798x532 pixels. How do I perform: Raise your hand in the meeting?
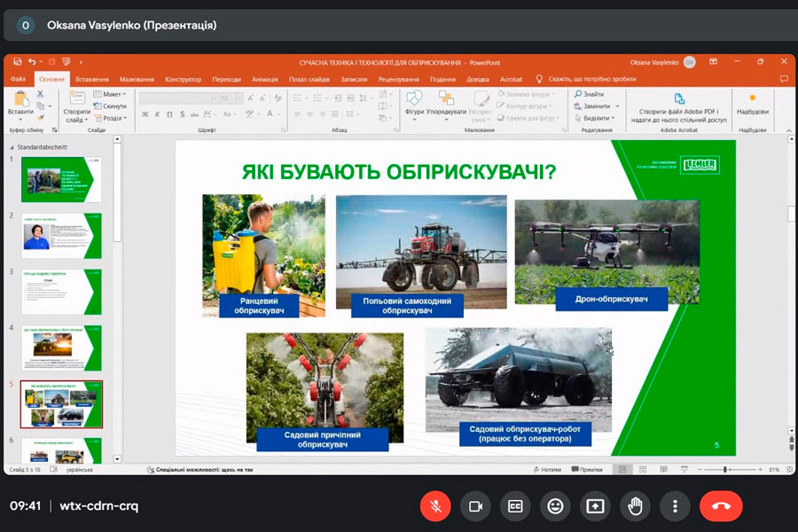[635, 506]
